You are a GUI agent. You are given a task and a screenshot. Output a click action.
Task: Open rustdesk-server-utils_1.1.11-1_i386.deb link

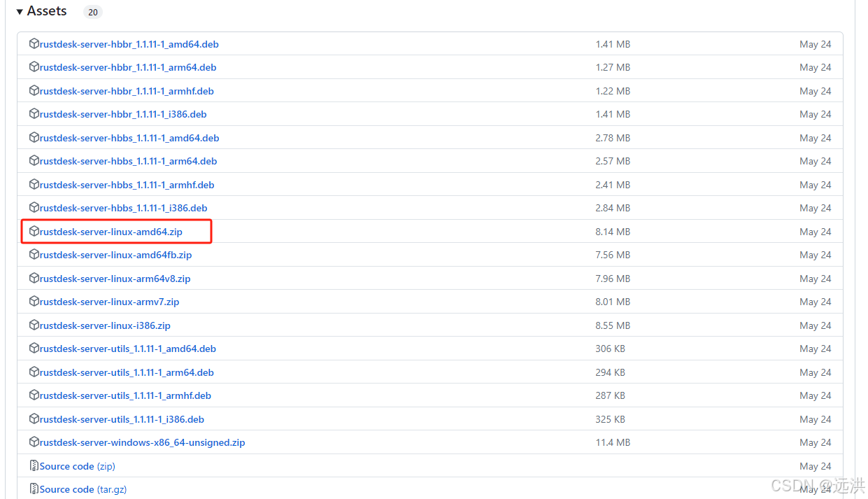[122, 419]
